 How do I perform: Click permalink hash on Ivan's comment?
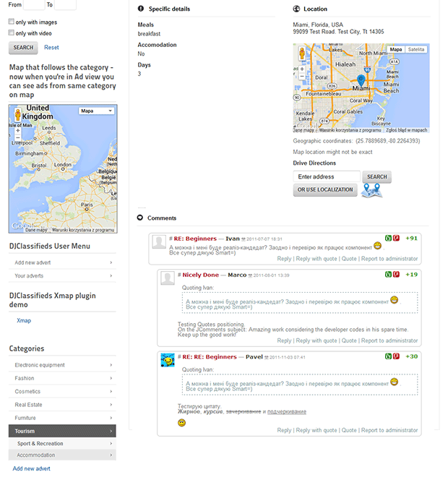pyautogui.click(x=171, y=239)
